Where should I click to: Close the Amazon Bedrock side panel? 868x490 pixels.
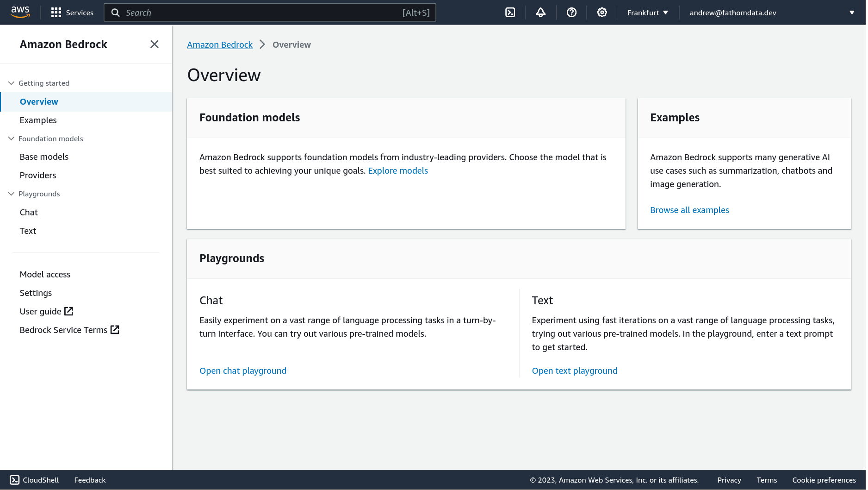(155, 44)
